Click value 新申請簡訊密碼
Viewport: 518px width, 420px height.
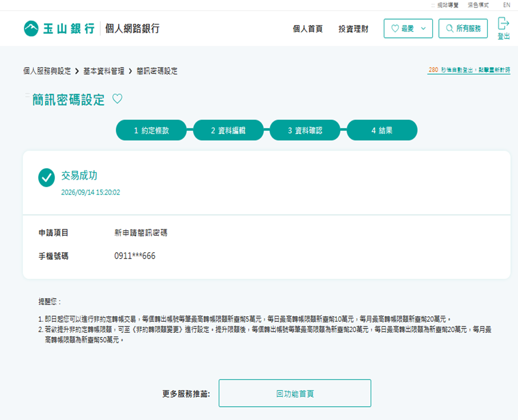pos(141,233)
